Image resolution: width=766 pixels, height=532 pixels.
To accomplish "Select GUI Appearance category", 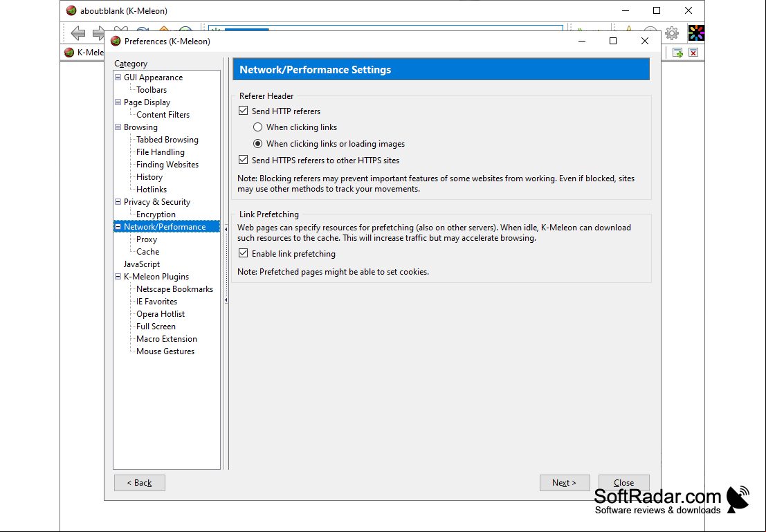I will (x=153, y=77).
